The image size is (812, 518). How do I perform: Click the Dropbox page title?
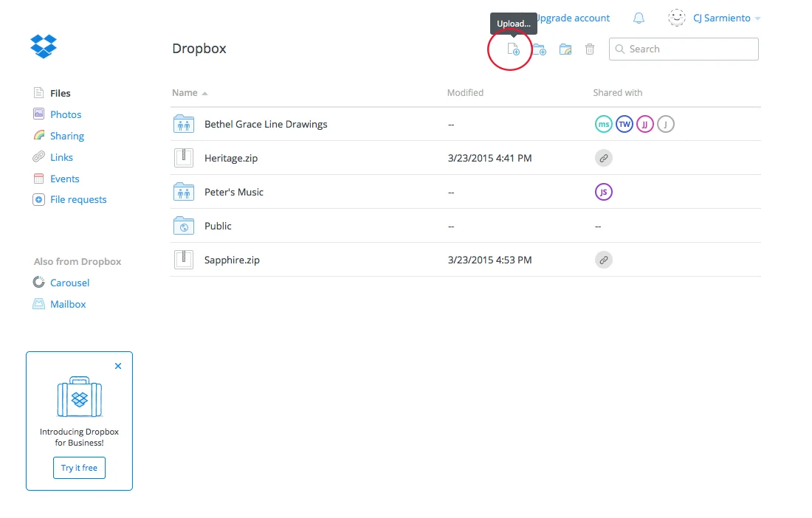click(199, 49)
